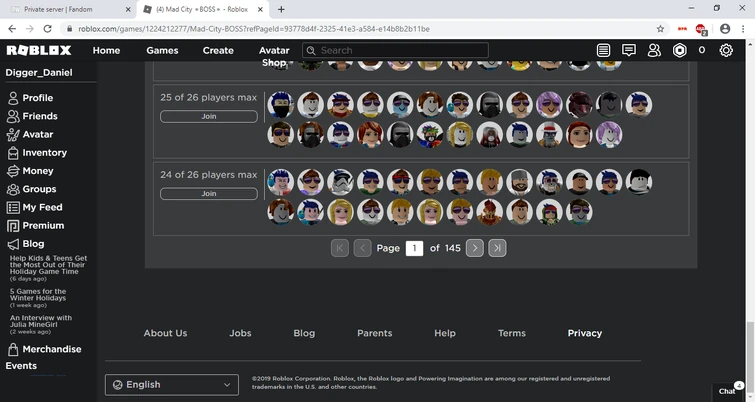Open the Chrome three-dot menu
Screen dimensions: 755x402
click(x=743, y=29)
